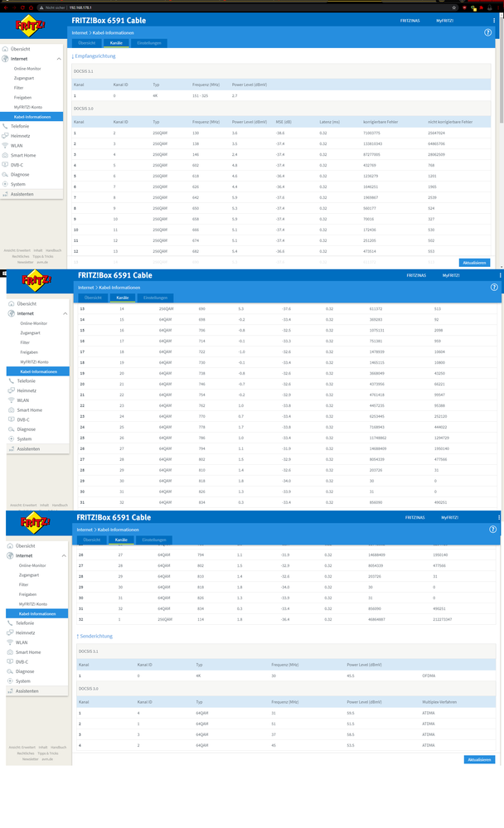The image size is (504, 828).
Task: Click the browser bookmark star icon
Action: (453, 7)
